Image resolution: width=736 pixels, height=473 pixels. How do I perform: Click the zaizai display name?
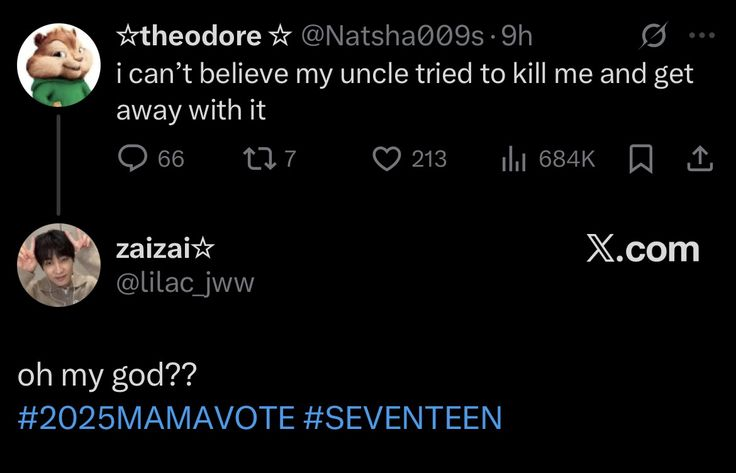click(165, 249)
